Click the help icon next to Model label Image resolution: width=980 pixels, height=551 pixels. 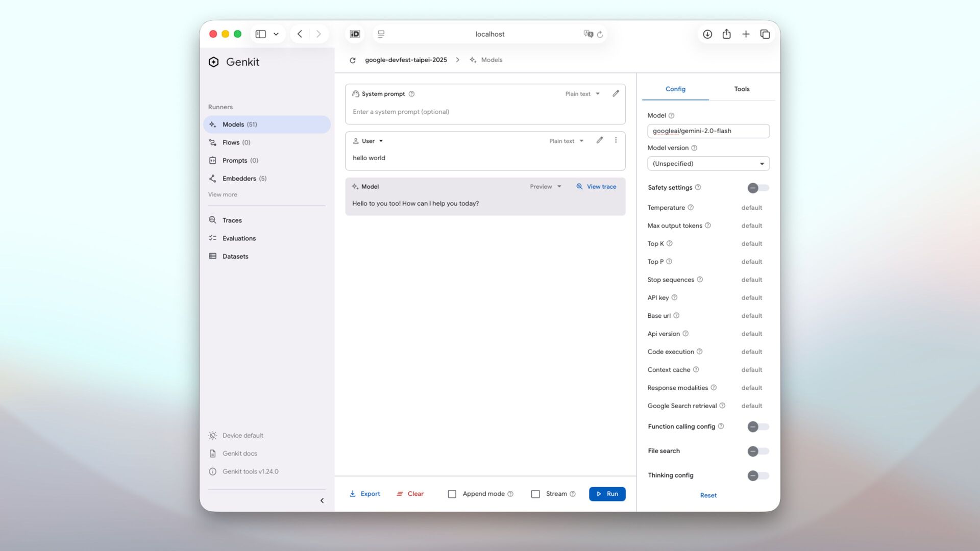pyautogui.click(x=671, y=116)
